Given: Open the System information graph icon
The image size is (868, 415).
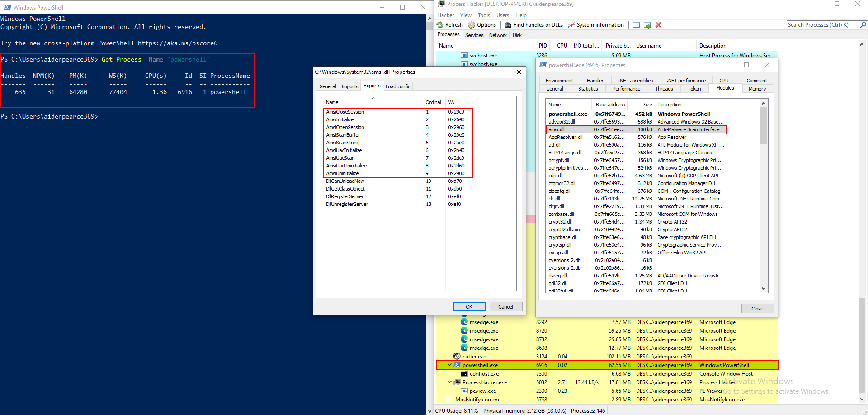Looking at the screenshot, I should tap(571, 25).
